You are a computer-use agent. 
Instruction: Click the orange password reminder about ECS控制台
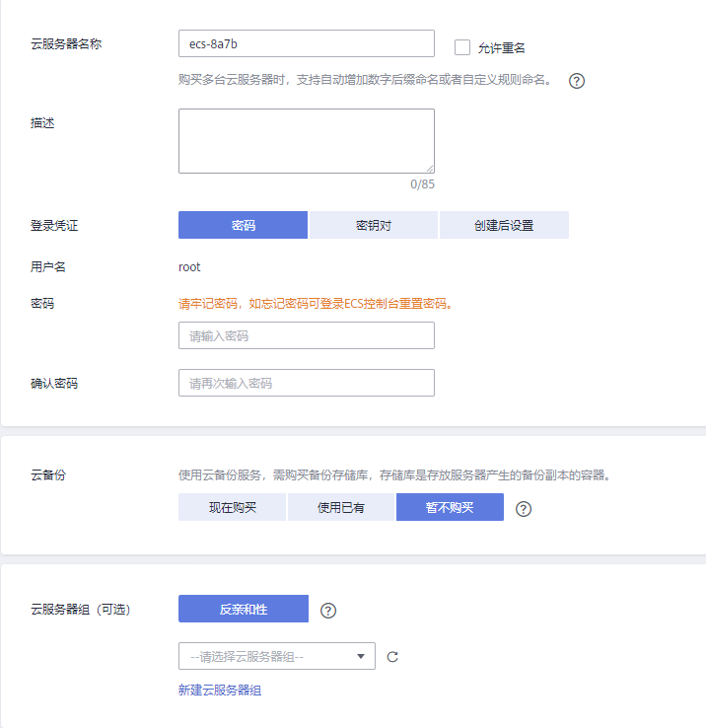coord(316,304)
